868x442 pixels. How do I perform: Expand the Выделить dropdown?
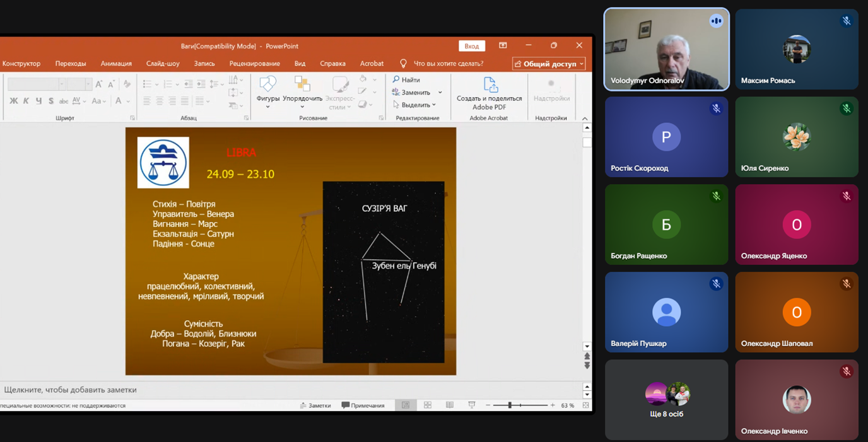(x=434, y=105)
